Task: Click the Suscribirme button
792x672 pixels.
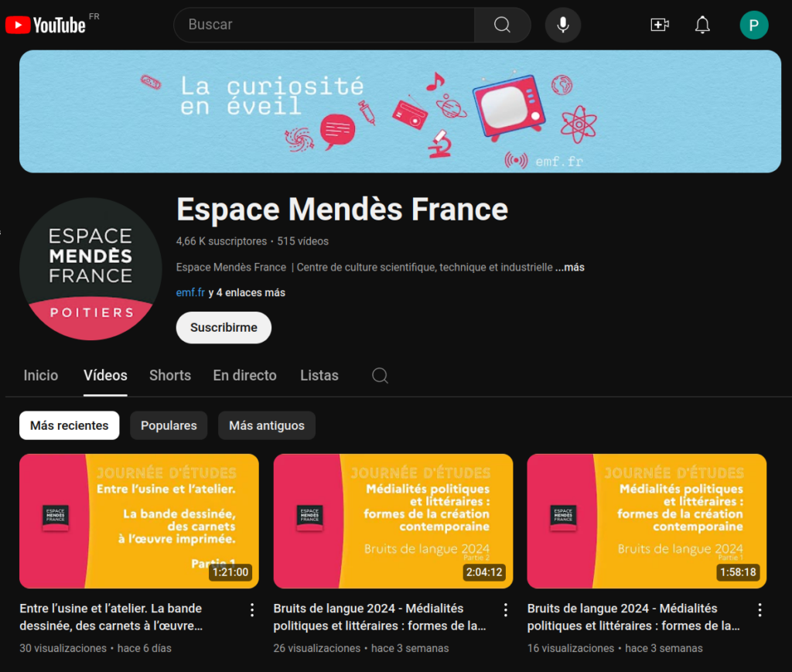Action: click(224, 328)
